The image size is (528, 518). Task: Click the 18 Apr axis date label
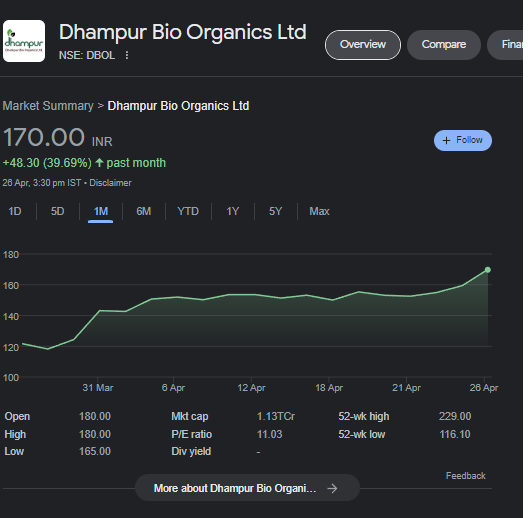click(329, 388)
